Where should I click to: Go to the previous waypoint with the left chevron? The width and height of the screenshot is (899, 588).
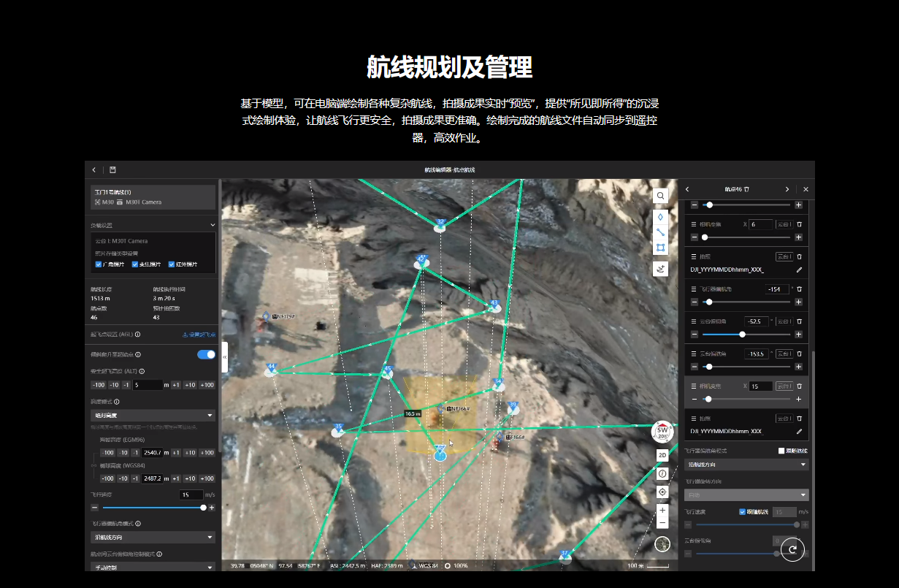[x=687, y=189]
